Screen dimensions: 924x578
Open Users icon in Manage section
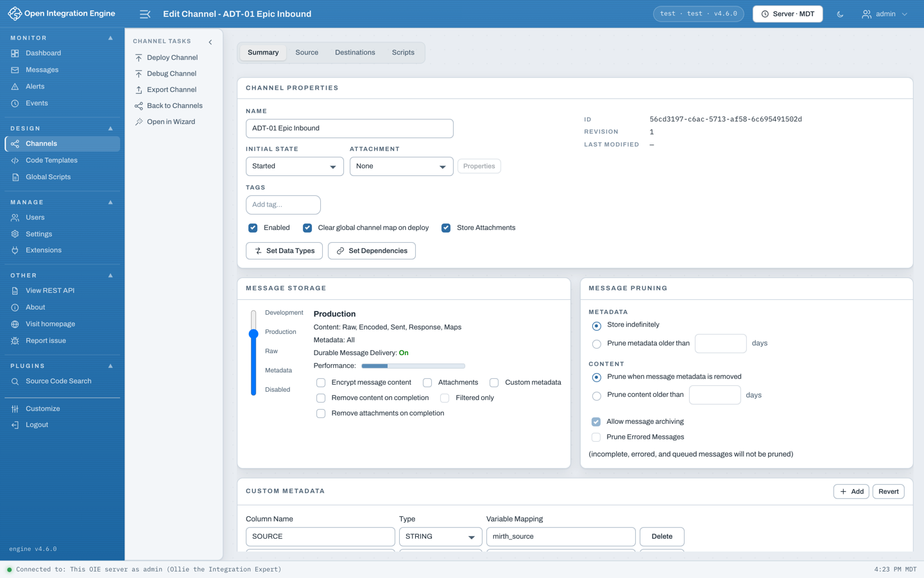[15, 218]
